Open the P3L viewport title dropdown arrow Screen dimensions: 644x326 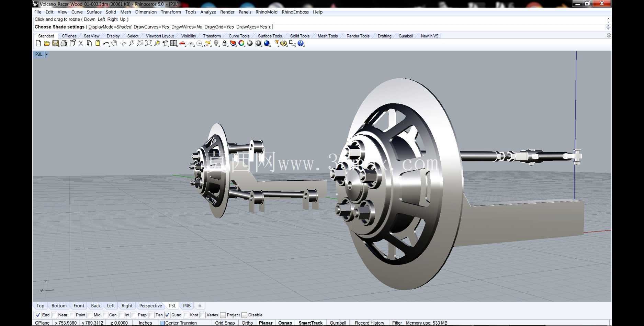tap(46, 54)
